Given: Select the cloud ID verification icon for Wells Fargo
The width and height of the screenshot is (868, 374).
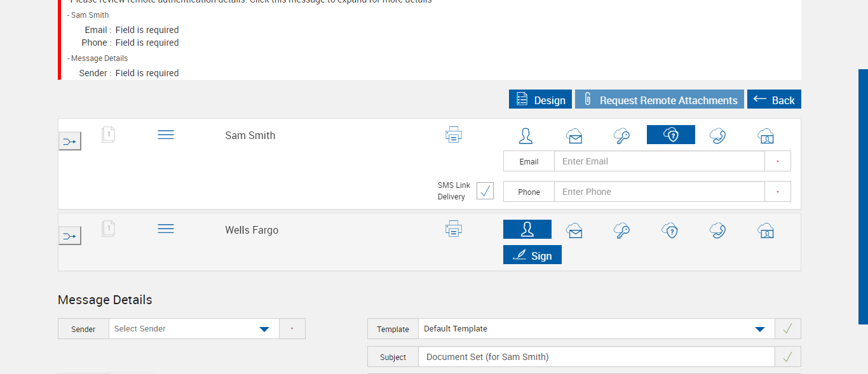Looking at the screenshot, I should coord(766,230).
